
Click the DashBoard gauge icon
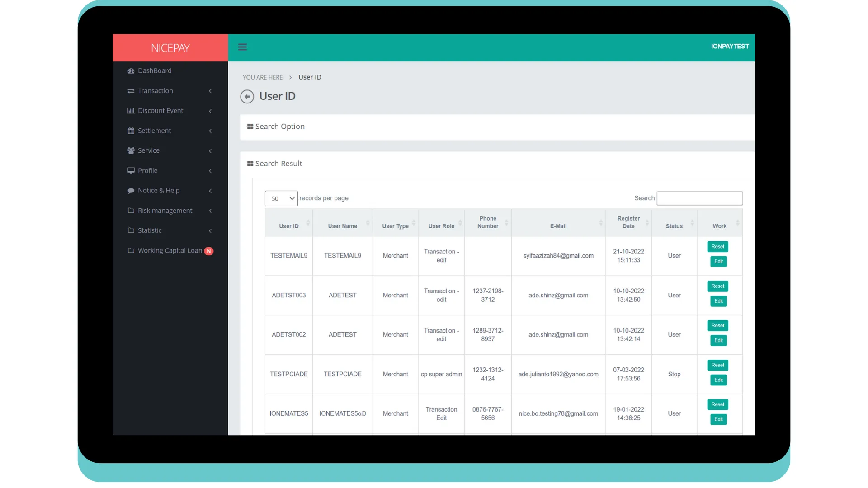[x=131, y=71]
